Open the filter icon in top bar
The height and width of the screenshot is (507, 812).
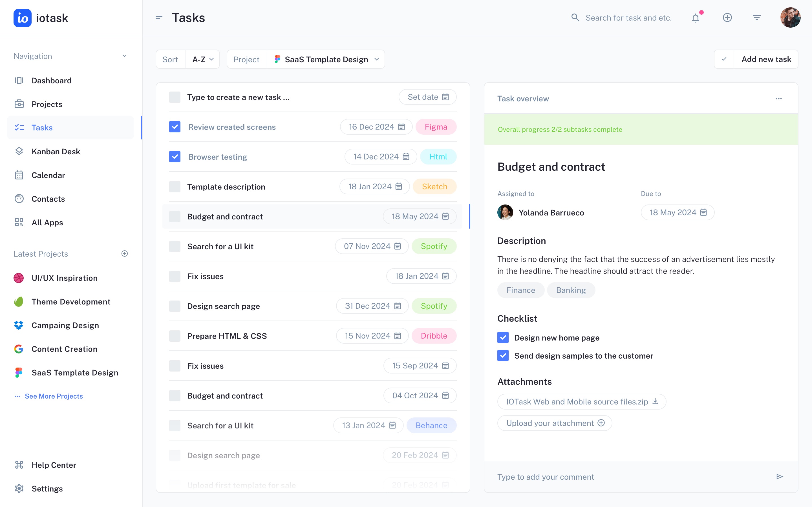[x=756, y=18]
